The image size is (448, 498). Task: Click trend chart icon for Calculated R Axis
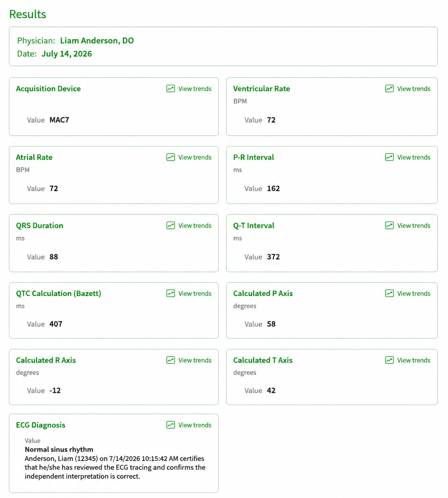pos(171,360)
